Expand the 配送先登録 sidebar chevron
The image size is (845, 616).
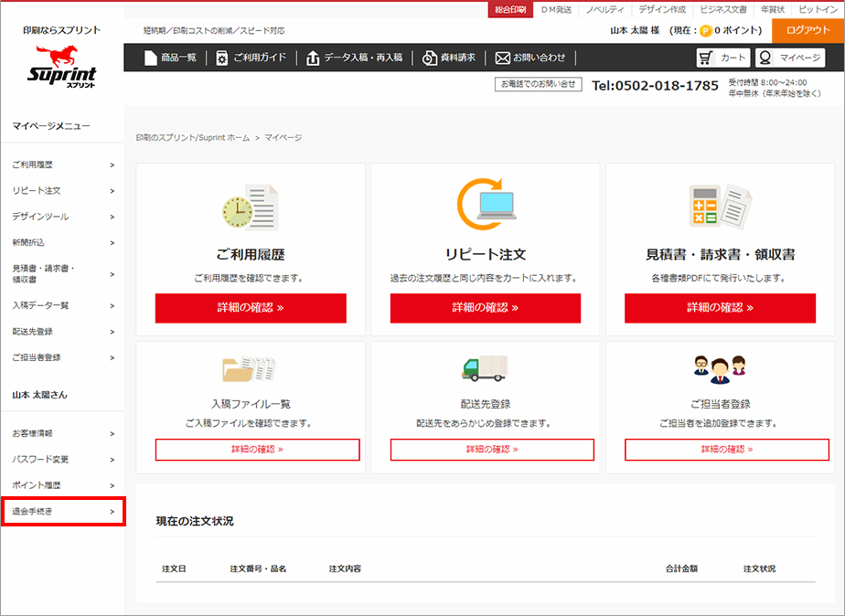pyautogui.click(x=112, y=332)
